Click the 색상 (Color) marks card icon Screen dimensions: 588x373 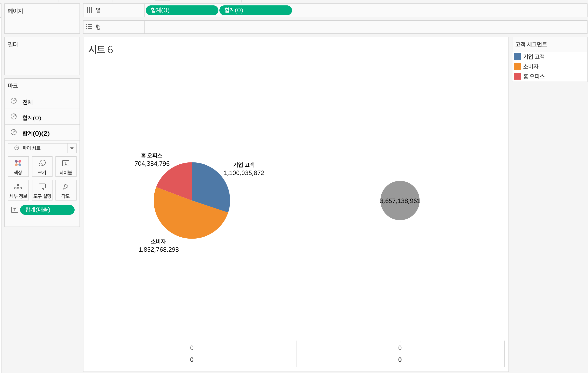[18, 166]
